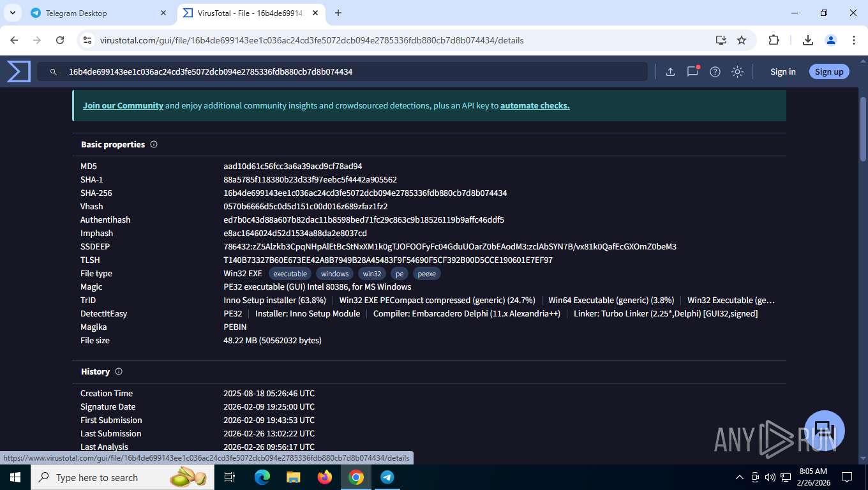Open the tab search dropdown arrow

coord(13,13)
